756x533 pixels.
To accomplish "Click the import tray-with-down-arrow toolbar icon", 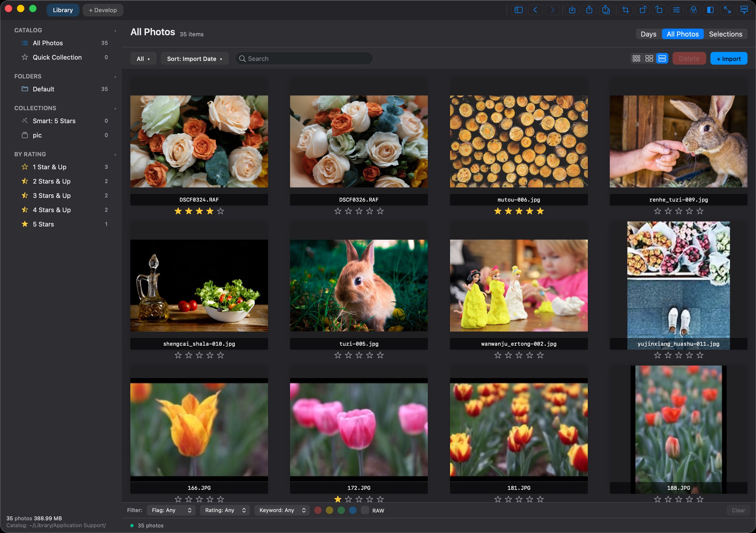I will click(572, 10).
